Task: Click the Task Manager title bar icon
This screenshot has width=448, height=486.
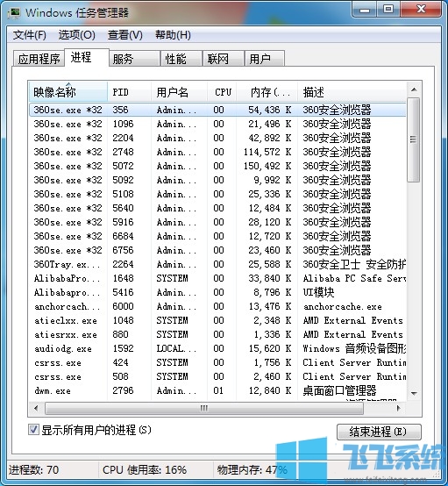Action: pos(14,13)
